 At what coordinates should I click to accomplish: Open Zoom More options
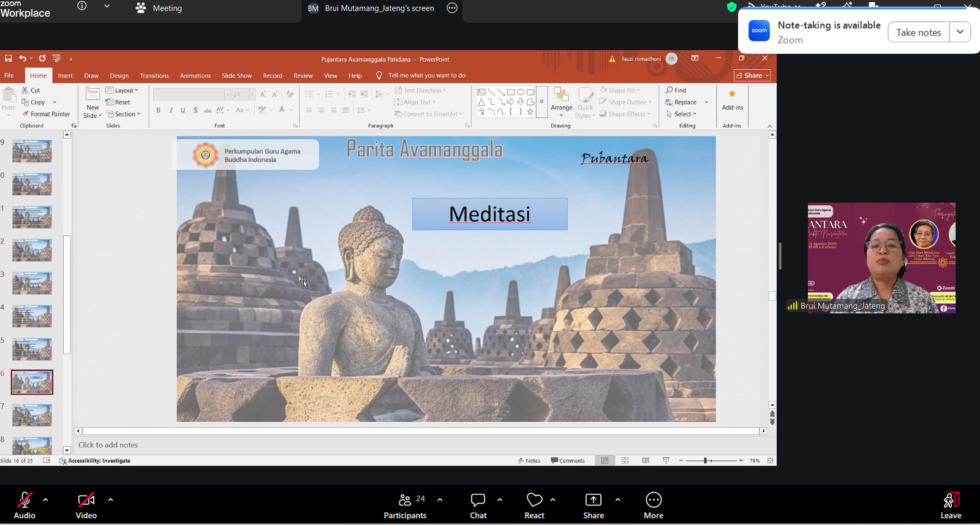tap(654, 506)
